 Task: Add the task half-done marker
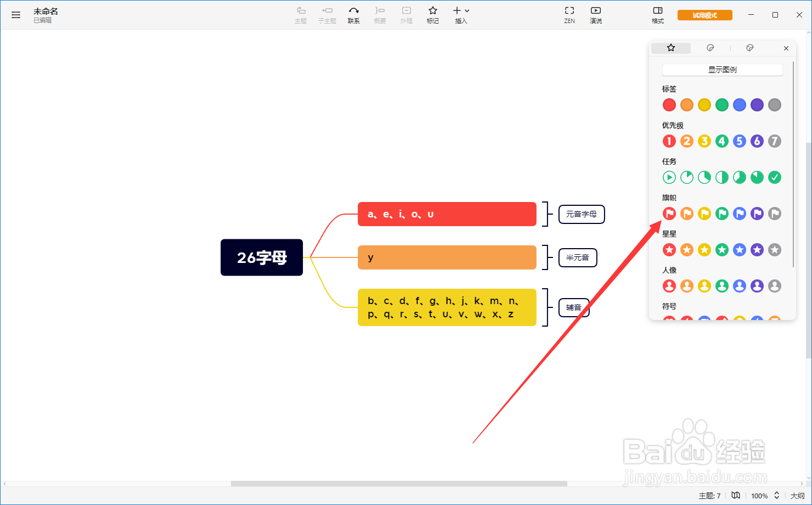tap(722, 177)
